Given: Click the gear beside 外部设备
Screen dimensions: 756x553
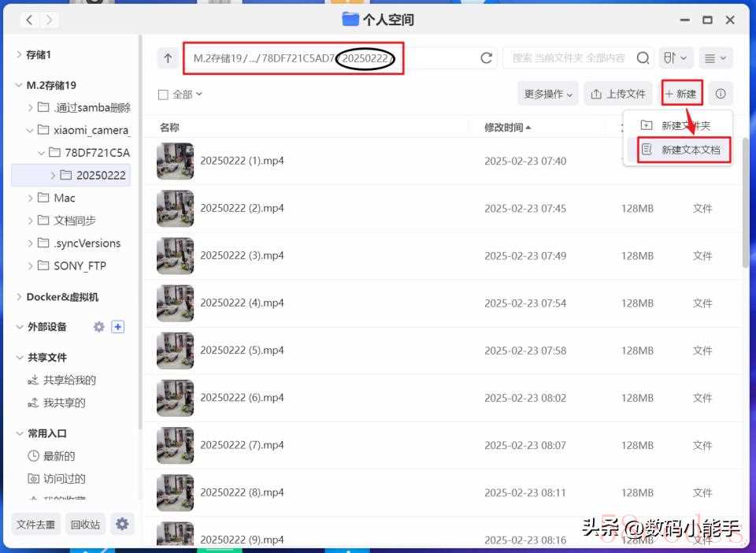Looking at the screenshot, I should pyautogui.click(x=98, y=327).
